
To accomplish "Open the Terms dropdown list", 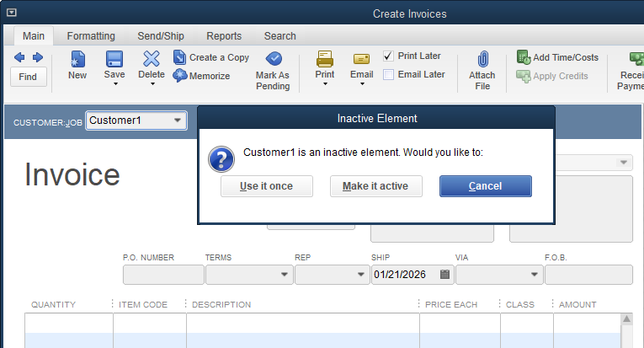I will (x=282, y=275).
